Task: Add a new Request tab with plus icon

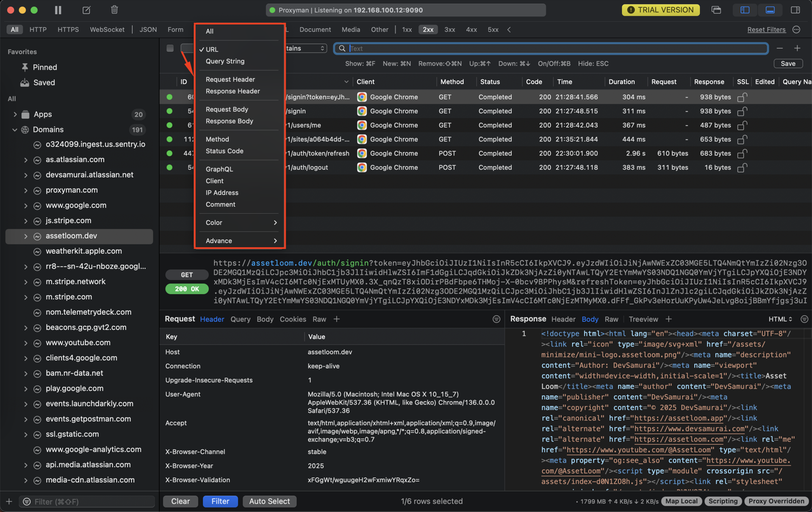Action: click(337, 319)
